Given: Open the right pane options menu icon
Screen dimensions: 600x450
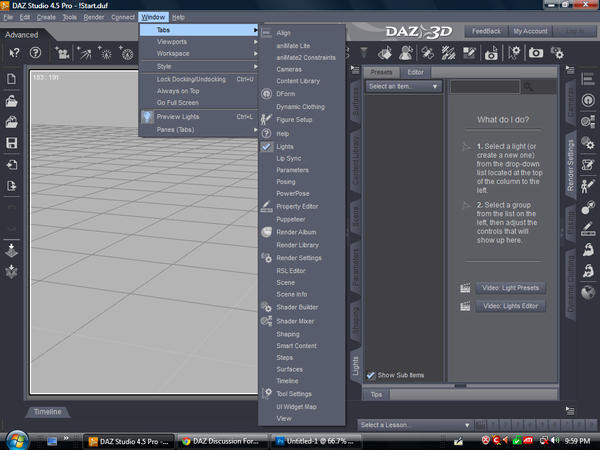Looking at the screenshot, I should (x=570, y=70).
